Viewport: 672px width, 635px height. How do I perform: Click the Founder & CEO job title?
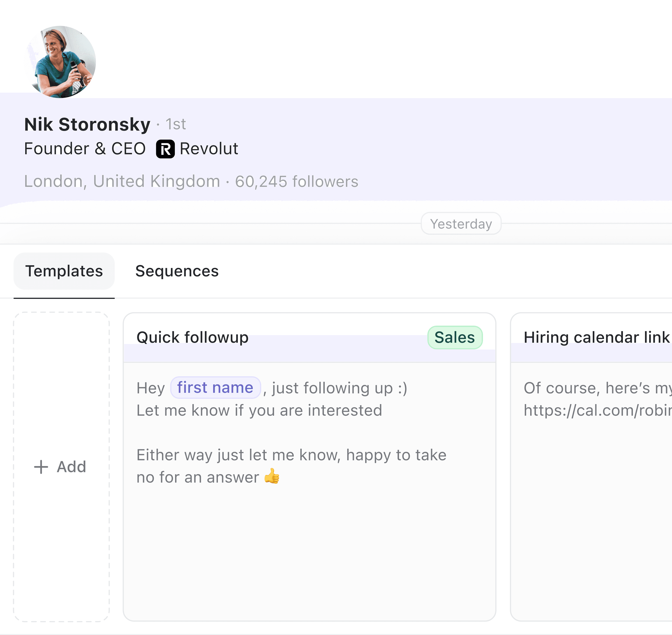(x=85, y=149)
